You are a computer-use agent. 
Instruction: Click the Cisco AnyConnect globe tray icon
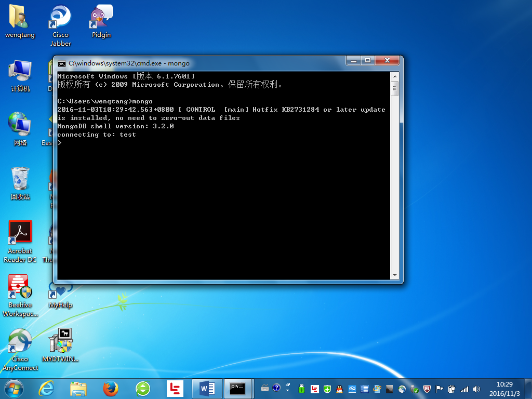pos(402,389)
